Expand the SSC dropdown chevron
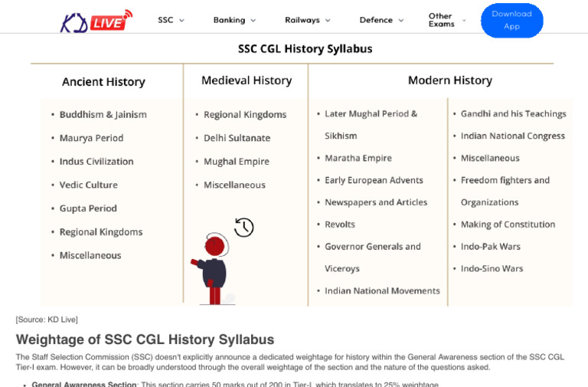The width and height of the screenshot is (588, 387). (181, 21)
